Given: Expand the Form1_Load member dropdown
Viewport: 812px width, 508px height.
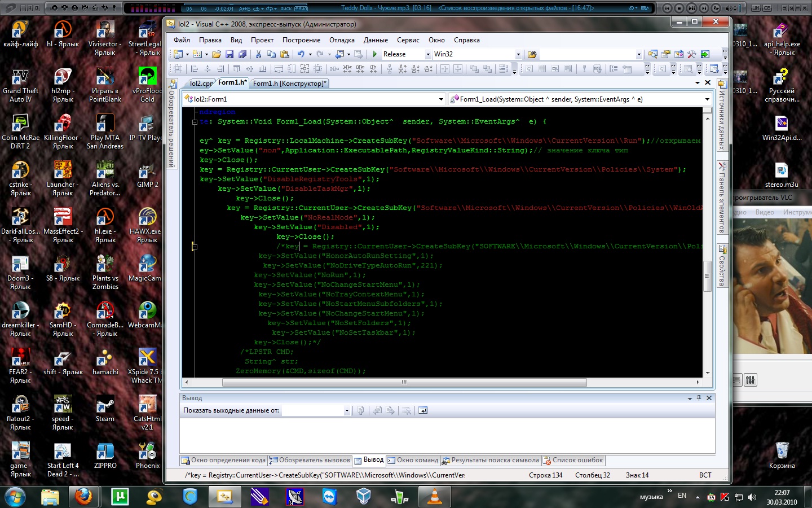Looking at the screenshot, I should pos(707,99).
